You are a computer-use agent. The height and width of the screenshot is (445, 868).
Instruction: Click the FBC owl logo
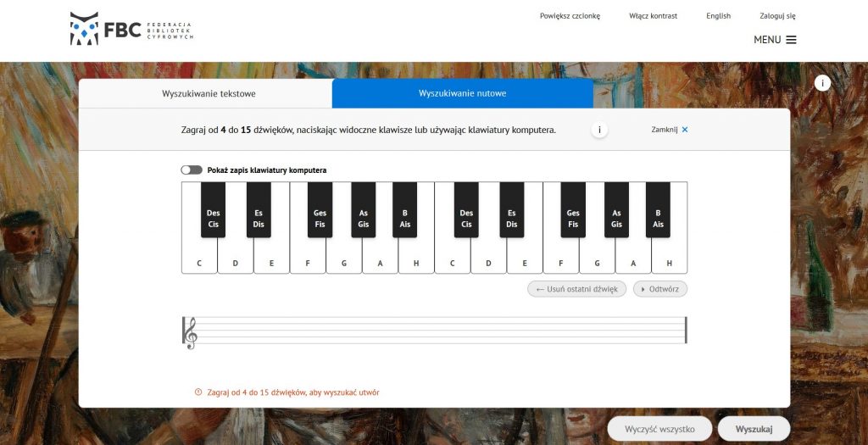point(84,30)
